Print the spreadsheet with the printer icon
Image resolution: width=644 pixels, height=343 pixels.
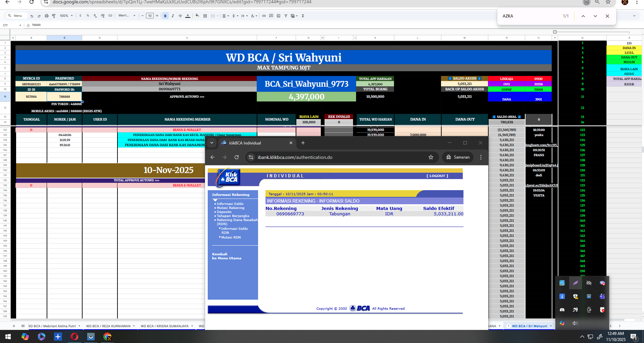[46, 16]
